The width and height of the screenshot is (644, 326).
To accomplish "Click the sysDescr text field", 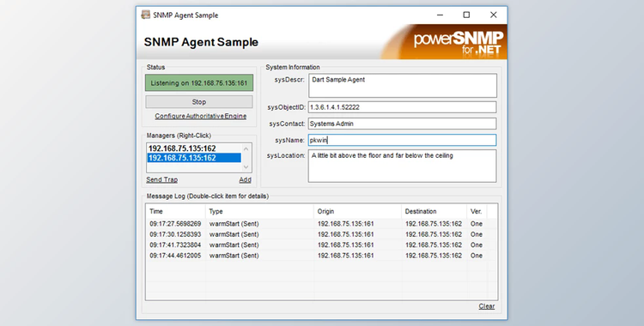I will coord(403,86).
